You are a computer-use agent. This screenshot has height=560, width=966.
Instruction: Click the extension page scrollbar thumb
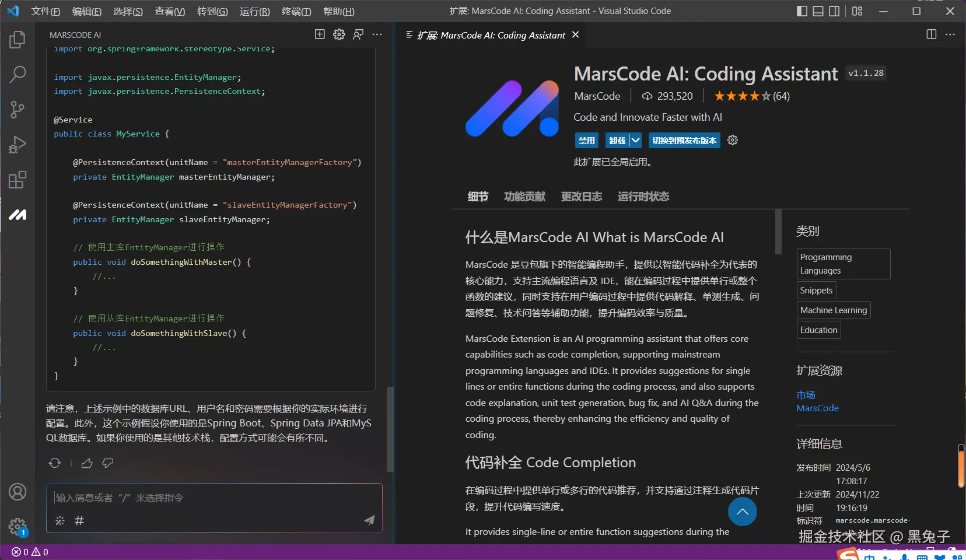(x=778, y=232)
